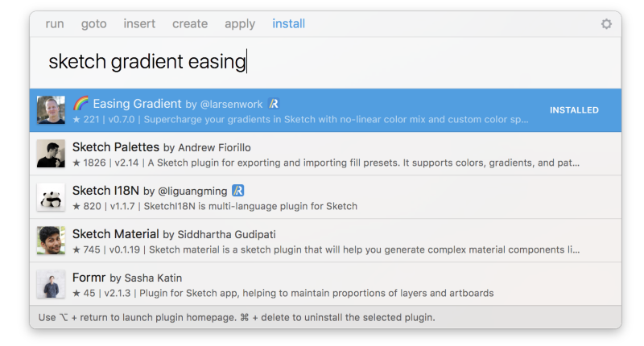Select the create tab

tap(190, 24)
